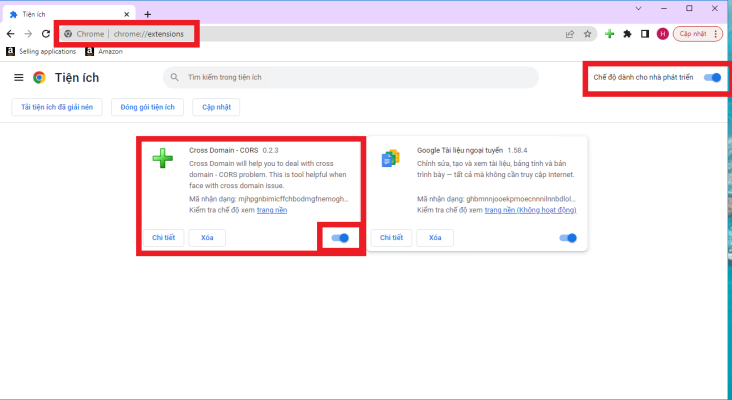The height and width of the screenshot is (400, 732).
Task: Open the hamburger main menu
Action: pyautogui.click(x=18, y=77)
